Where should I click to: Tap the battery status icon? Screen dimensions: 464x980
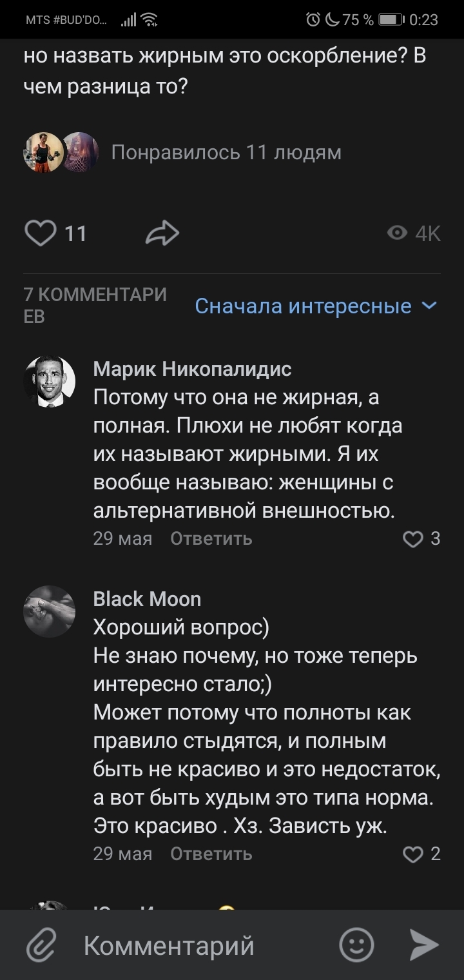(x=391, y=20)
